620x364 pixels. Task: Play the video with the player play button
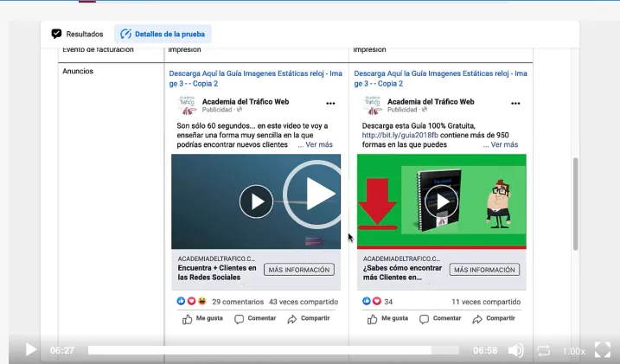coord(31,350)
